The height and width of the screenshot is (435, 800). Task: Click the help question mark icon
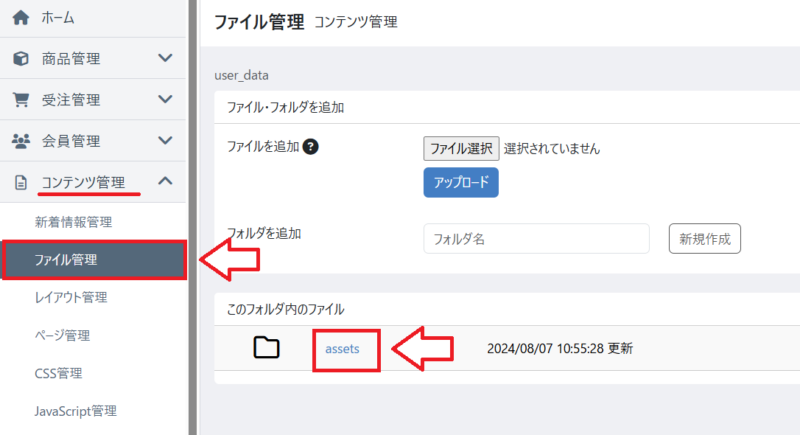click(x=310, y=147)
